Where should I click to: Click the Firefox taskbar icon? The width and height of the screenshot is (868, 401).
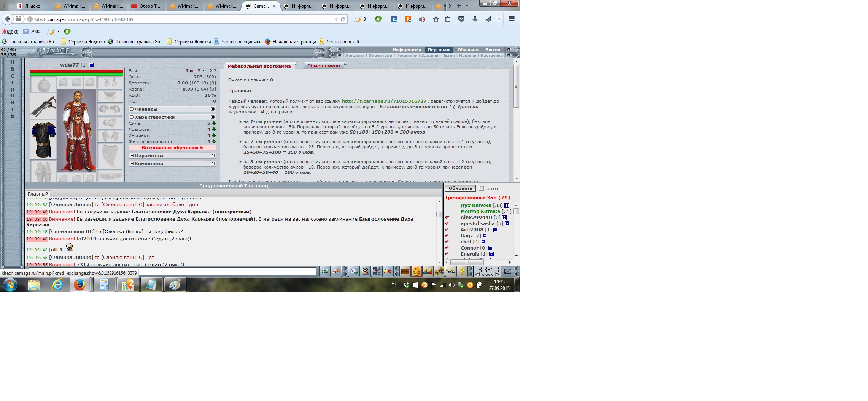tap(79, 285)
